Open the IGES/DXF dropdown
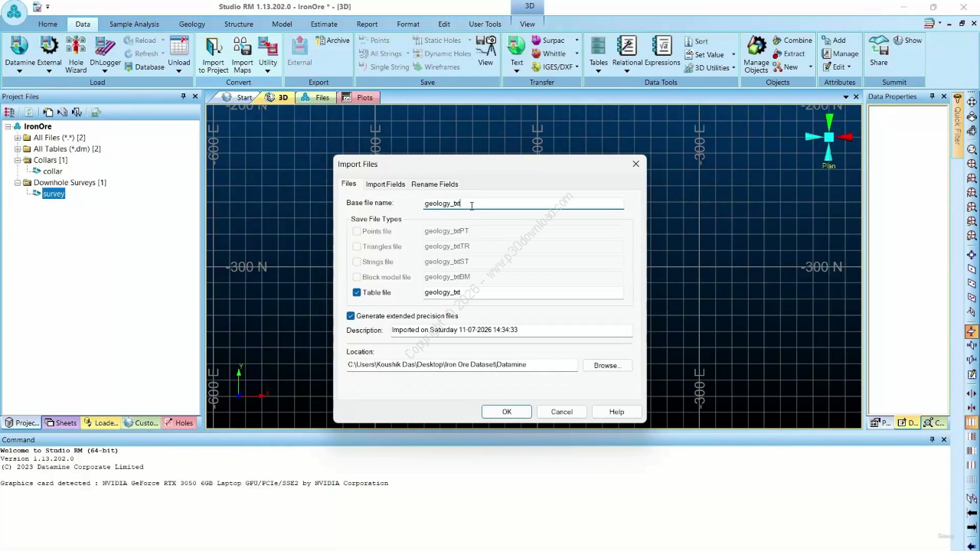 point(577,67)
